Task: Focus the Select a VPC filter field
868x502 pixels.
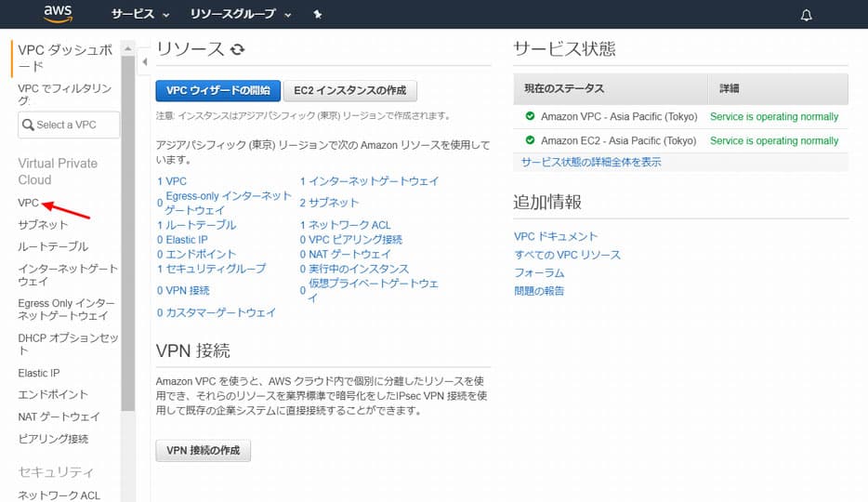Action: (x=69, y=125)
